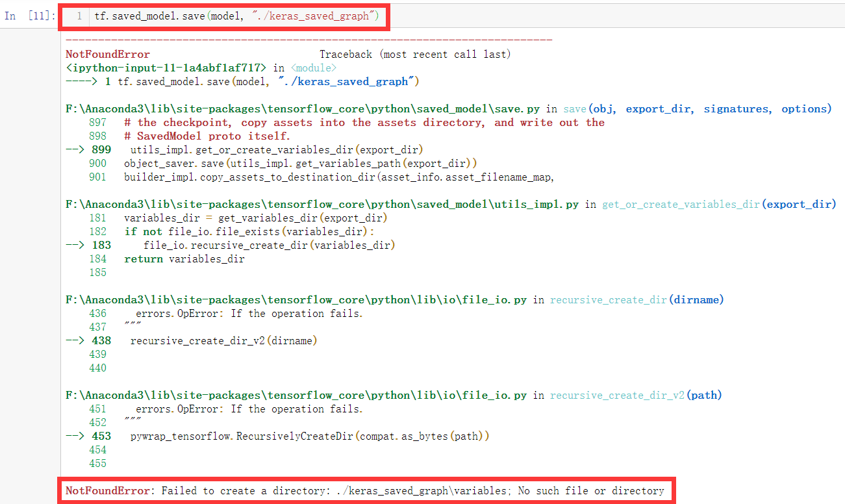Click line 897 comment '# the checkpoint, copy assets'
Image resolution: width=845 pixels, height=504 pixels.
point(364,123)
